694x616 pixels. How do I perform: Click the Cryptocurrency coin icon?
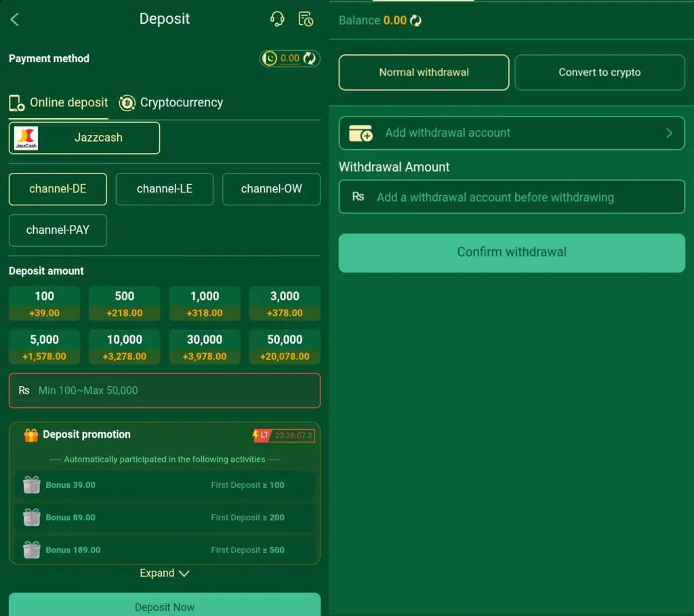pyautogui.click(x=127, y=103)
